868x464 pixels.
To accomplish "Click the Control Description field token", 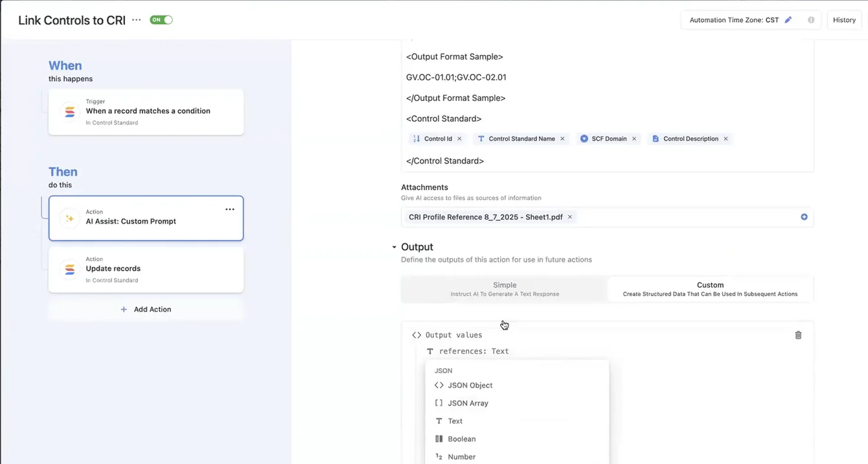I will pos(691,139).
